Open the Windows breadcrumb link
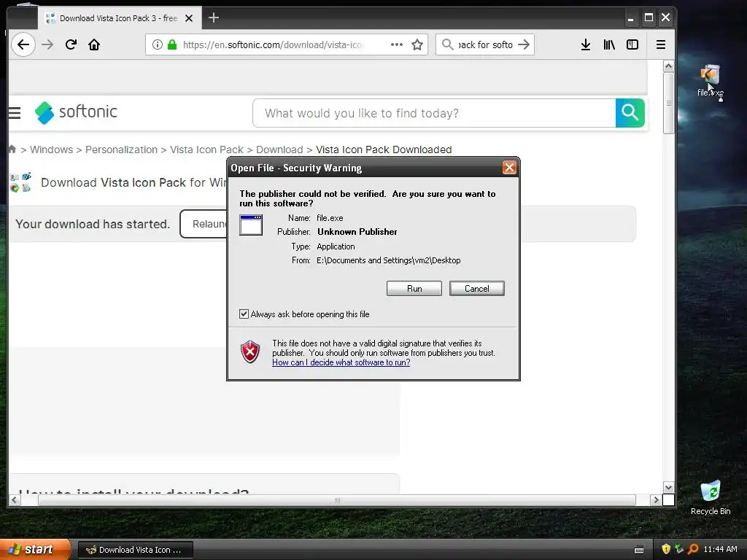Viewport: 747px width, 560px height. pos(52,149)
